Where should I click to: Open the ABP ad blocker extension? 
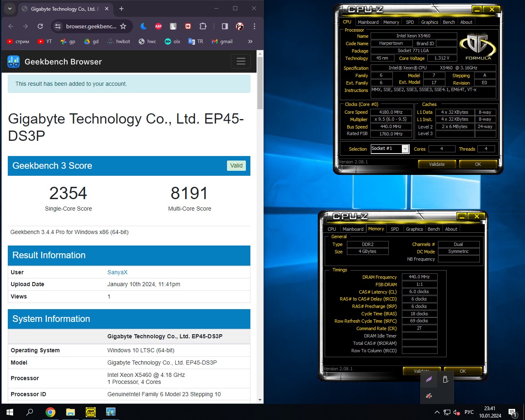click(158, 26)
